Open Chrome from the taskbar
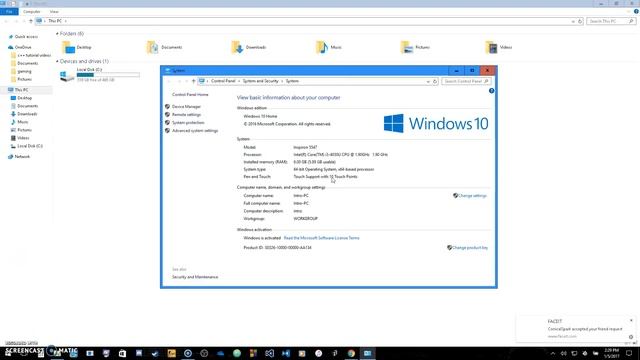The height and width of the screenshot is (360, 640). pyautogui.click(x=351, y=353)
